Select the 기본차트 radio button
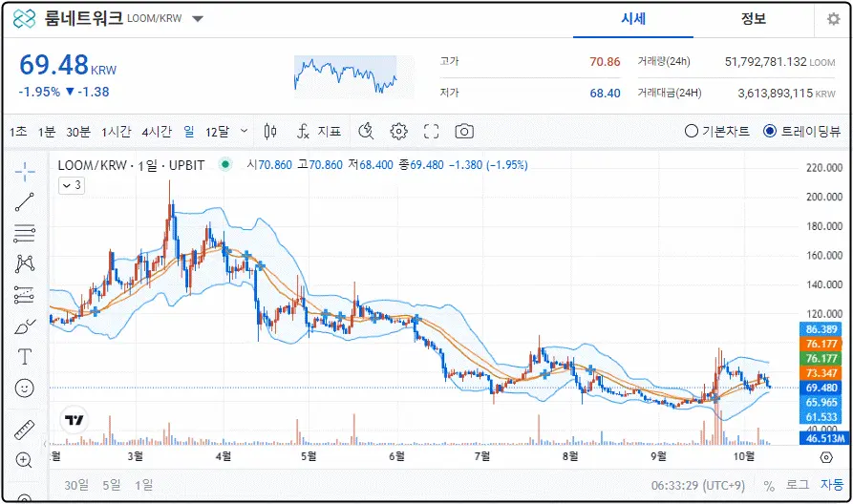Screen dimensions: 853x504 pyautogui.click(x=692, y=131)
